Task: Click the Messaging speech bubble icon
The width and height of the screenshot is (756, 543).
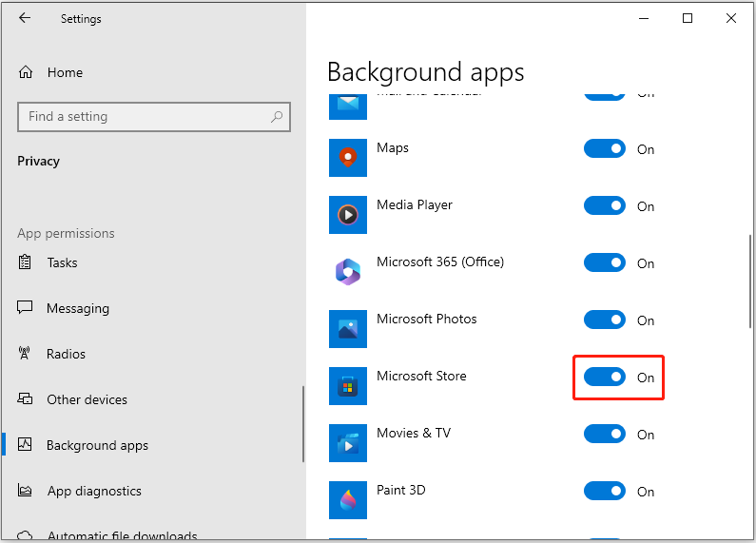Action: pos(25,308)
